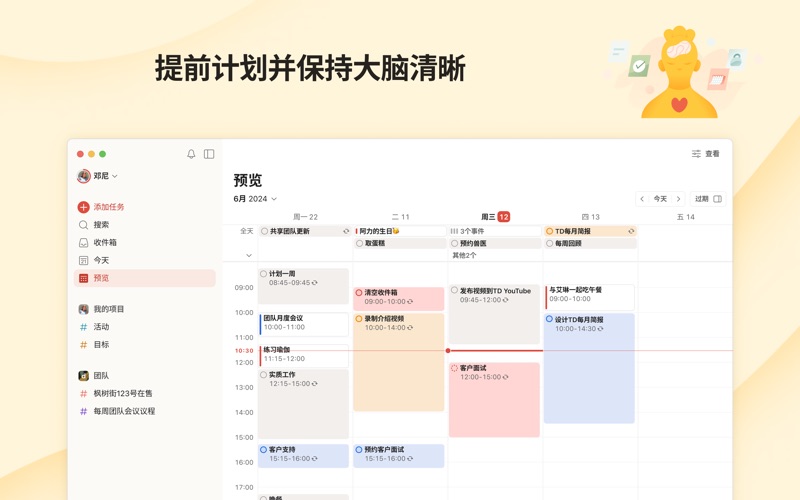Open 客户面试 event block
Viewport: 800px width, 500px height.
[x=494, y=399]
